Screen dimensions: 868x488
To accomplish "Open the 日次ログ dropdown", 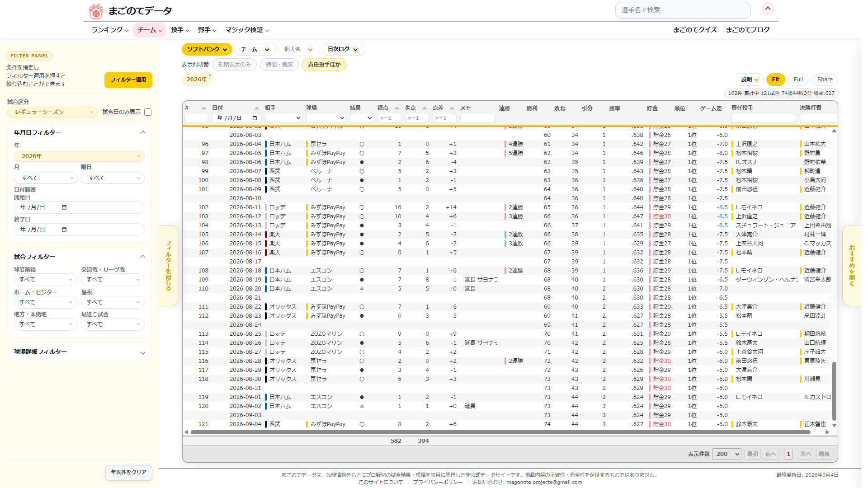I will 343,49.
